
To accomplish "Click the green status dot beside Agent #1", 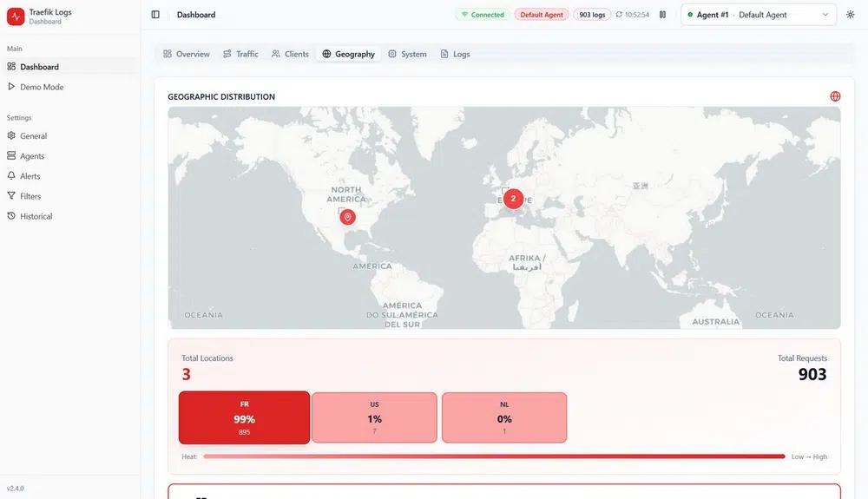I will coord(690,15).
